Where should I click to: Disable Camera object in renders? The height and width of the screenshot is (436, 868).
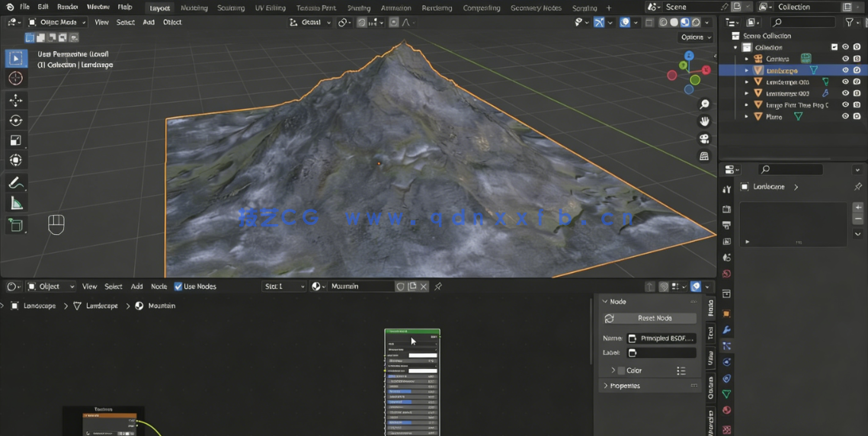pos(857,59)
